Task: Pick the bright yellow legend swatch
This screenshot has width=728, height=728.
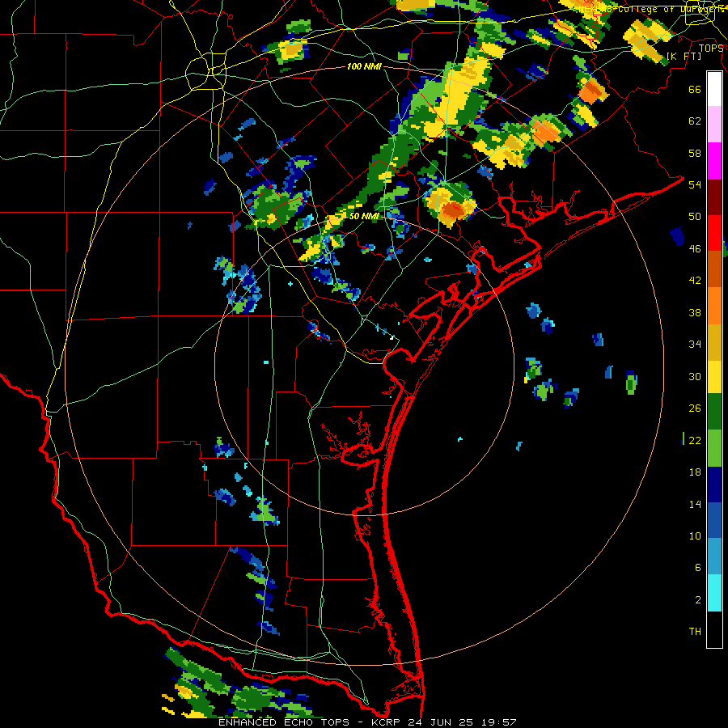Action: click(714, 376)
